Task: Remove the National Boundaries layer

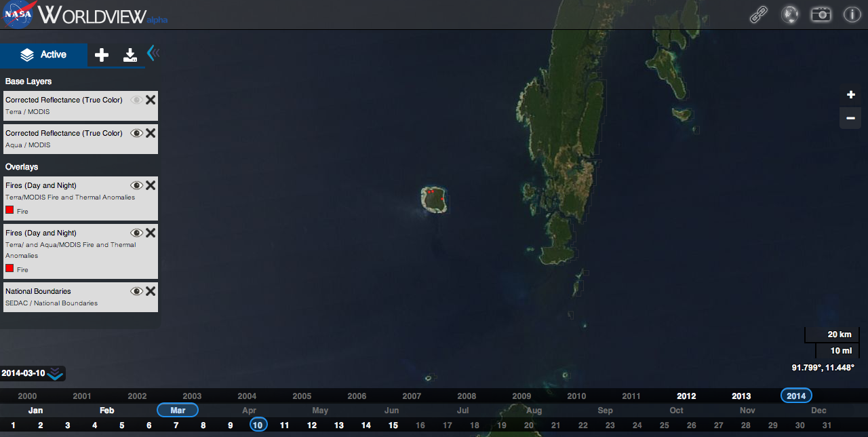Action: pos(150,290)
